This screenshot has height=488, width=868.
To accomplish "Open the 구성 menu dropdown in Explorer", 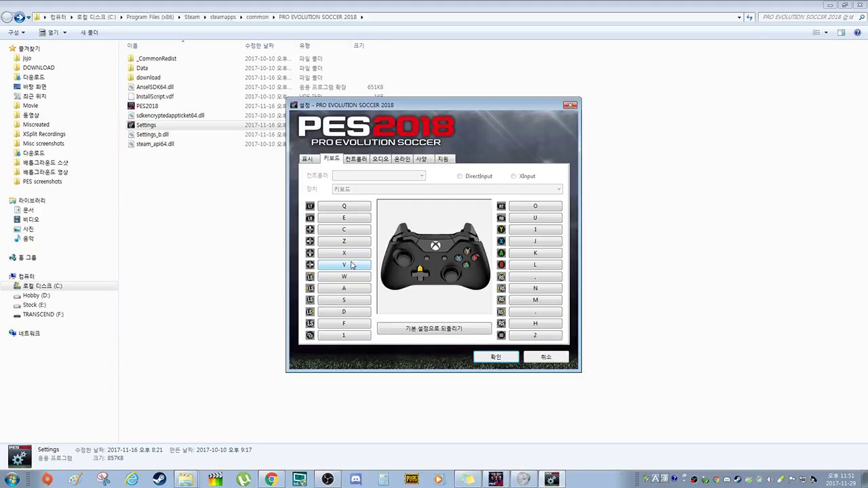I will (x=16, y=33).
